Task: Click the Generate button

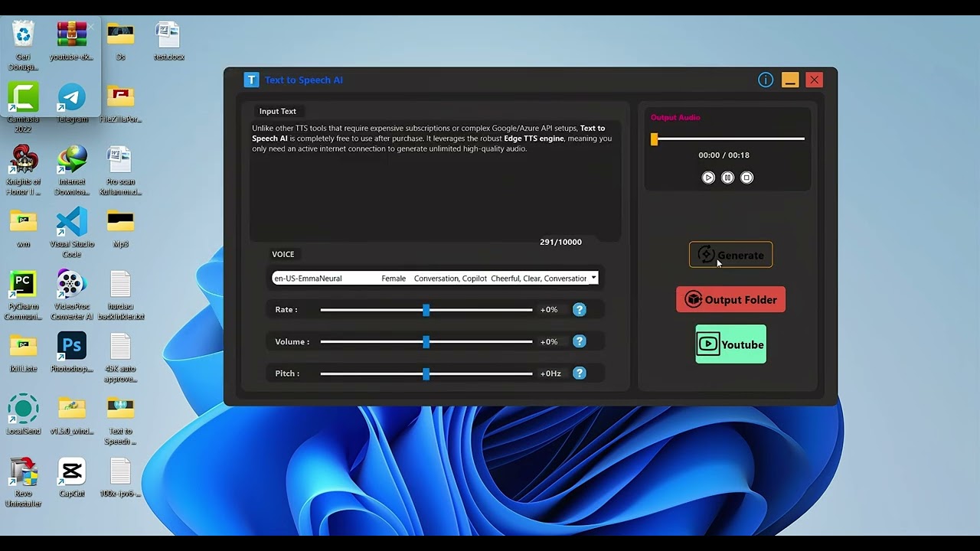Action: coord(731,255)
